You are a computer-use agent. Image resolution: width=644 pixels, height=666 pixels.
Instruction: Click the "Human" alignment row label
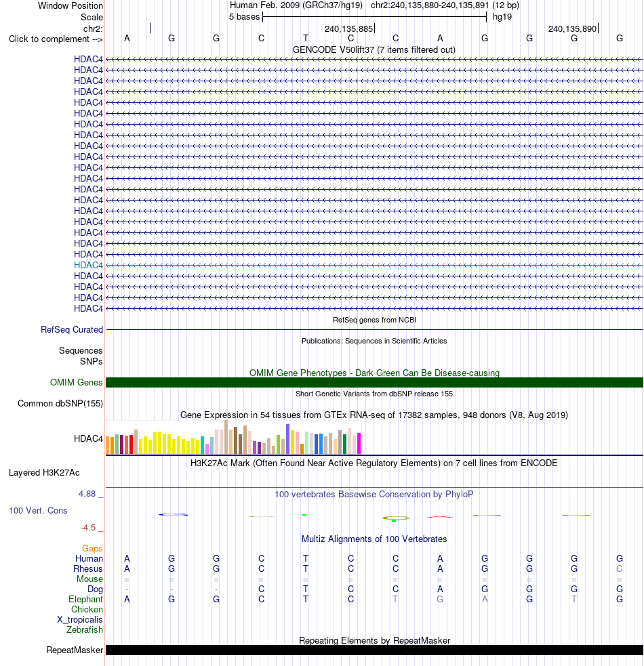pos(89,558)
